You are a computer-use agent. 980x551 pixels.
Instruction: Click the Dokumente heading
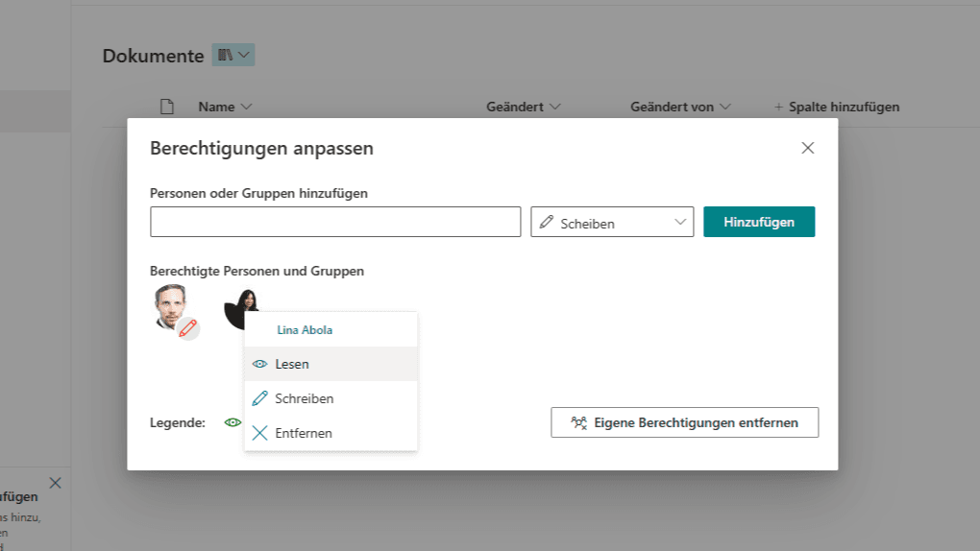[x=153, y=56]
